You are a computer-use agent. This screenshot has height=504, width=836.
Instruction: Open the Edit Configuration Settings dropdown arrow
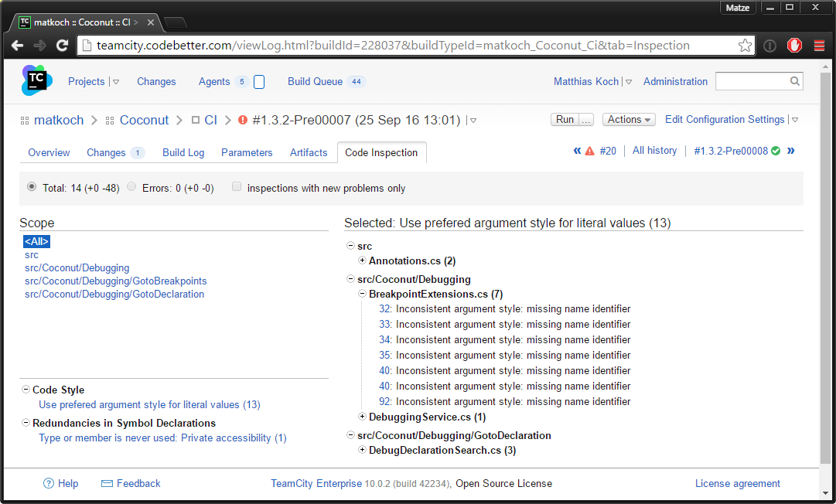click(x=794, y=120)
